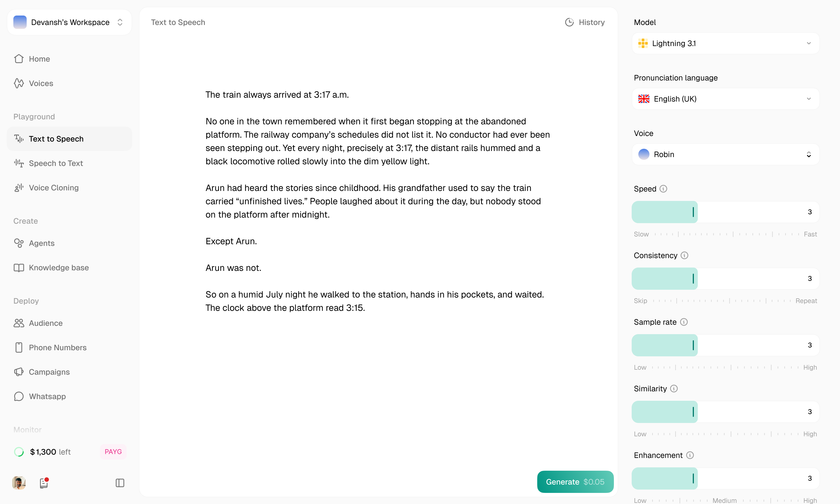Collapse the sidebar with panel icon

[x=120, y=483]
